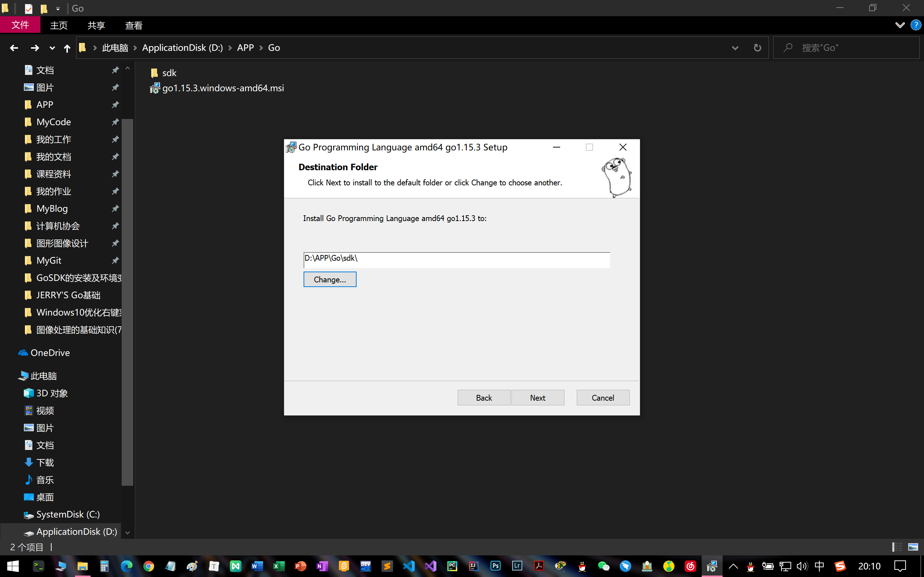
Task: Click Next in the Go setup wizard
Action: coord(537,398)
